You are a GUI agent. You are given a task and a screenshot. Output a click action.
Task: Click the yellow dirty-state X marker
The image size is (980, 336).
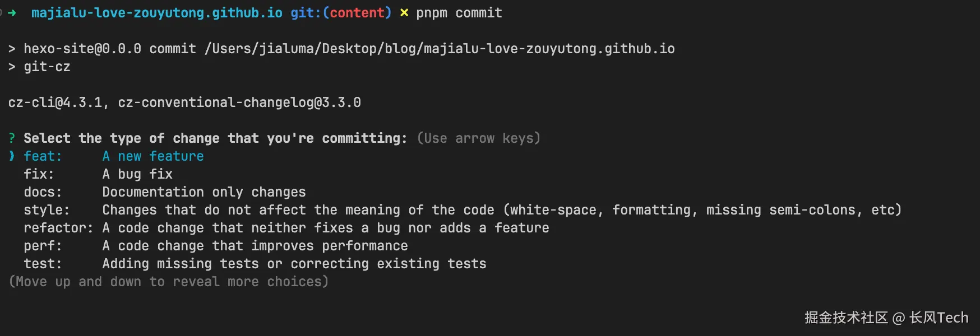404,13
